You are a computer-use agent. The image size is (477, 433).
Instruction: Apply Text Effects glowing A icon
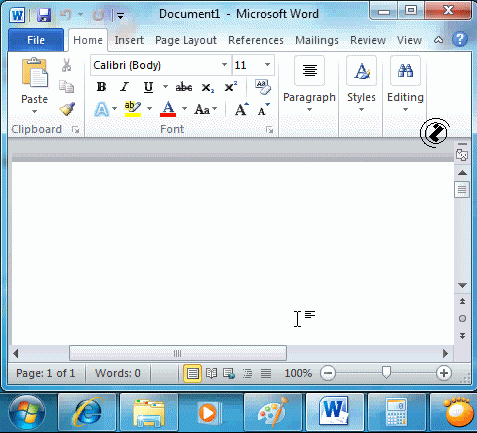click(102, 109)
